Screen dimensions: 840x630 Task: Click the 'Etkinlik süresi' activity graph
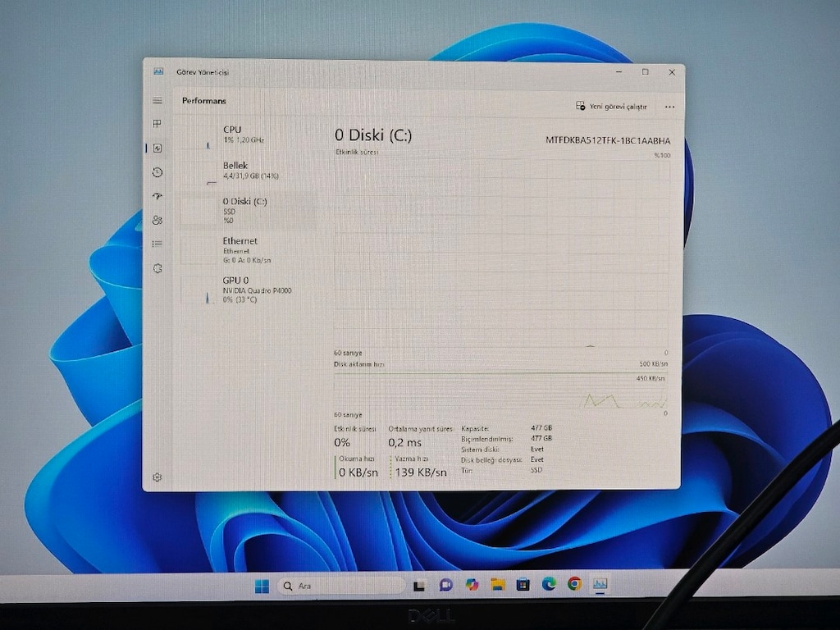pos(501,254)
